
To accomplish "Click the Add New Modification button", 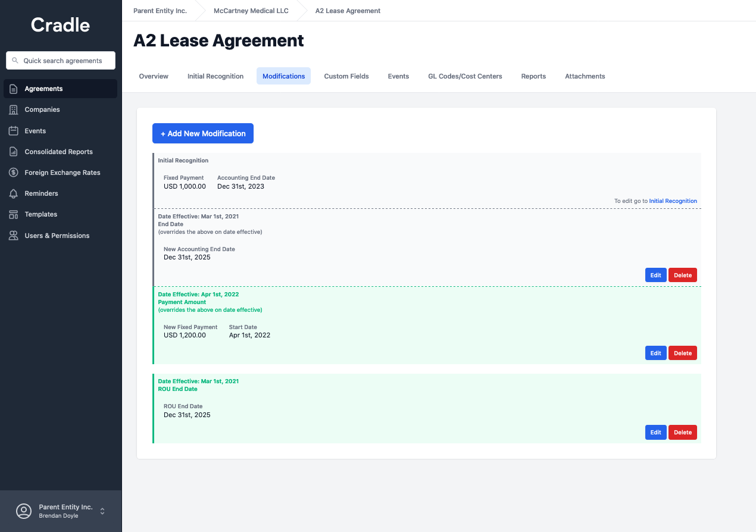I will (202, 133).
